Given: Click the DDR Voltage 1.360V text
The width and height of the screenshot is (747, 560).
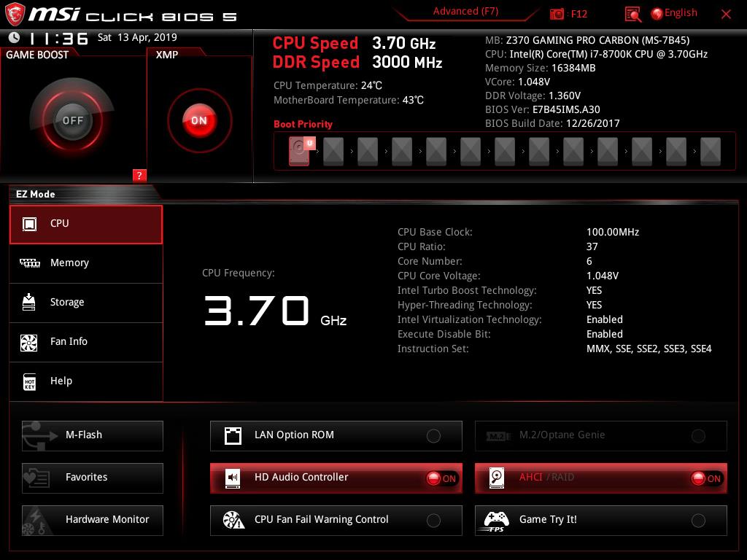Looking at the screenshot, I should click(533, 96).
